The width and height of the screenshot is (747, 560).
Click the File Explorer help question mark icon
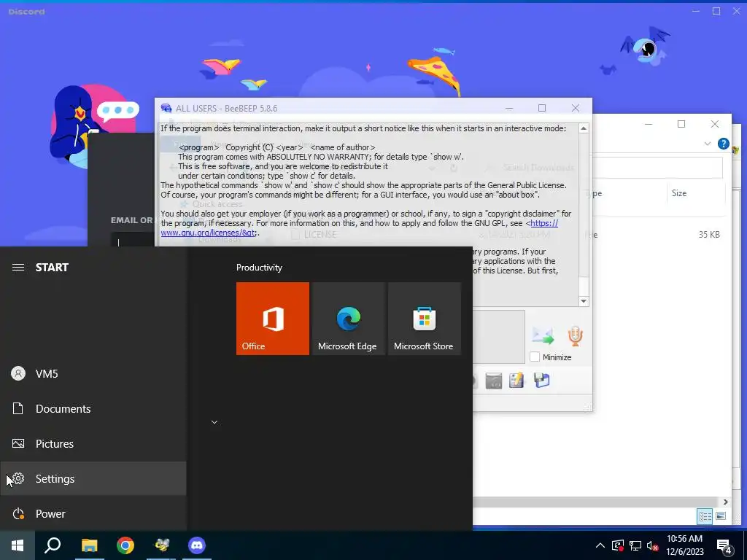pyautogui.click(x=723, y=144)
